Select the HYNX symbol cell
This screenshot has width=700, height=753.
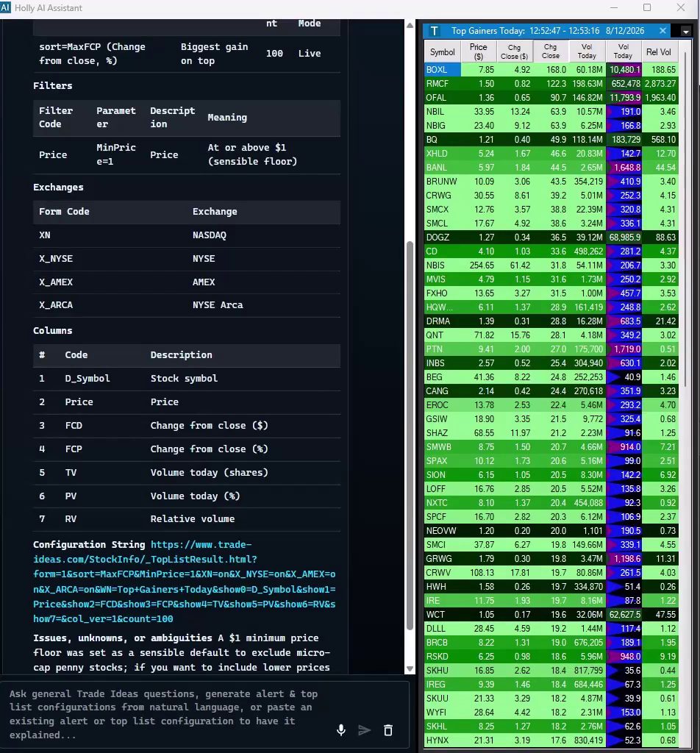(x=442, y=740)
